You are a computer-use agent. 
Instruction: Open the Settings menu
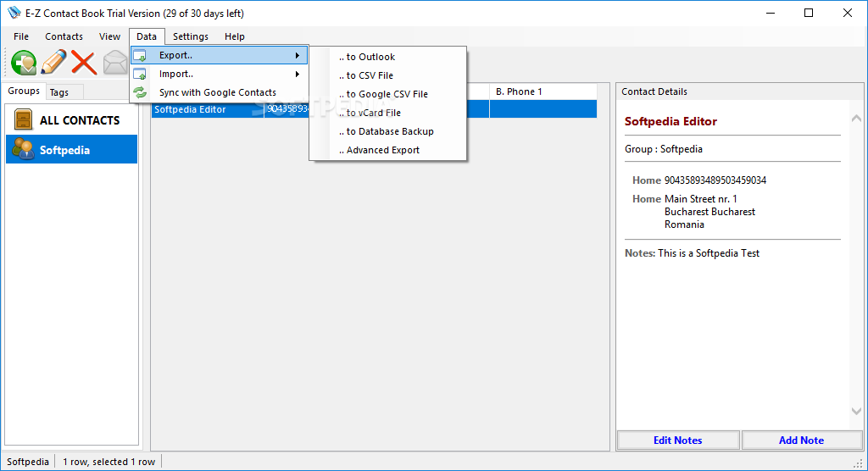pyautogui.click(x=191, y=36)
